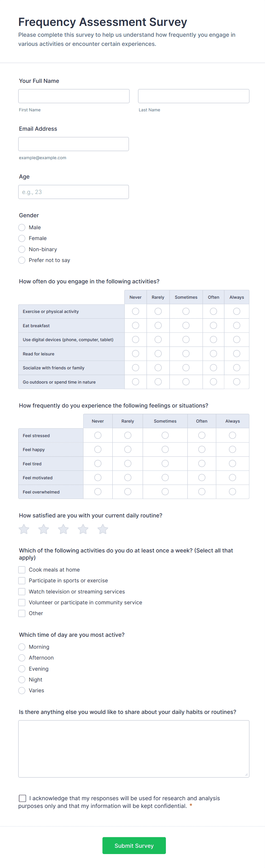The width and height of the screenshot is (265, 868).
Task: Choose Prefer not to say gender
Action: click(22, 260)
